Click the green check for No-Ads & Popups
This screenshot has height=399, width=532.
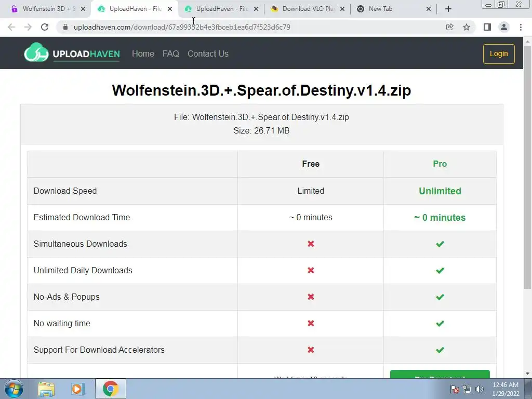[440, 297]
